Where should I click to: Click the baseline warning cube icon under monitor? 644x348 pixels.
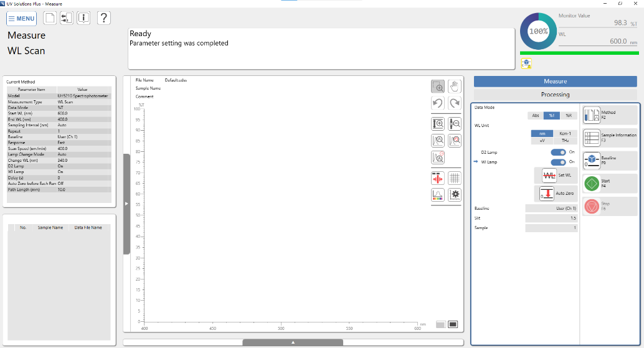(526, 63)
